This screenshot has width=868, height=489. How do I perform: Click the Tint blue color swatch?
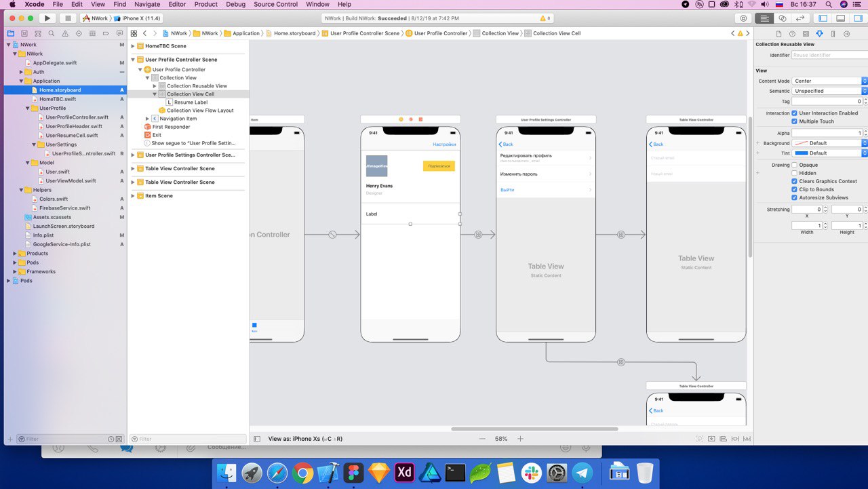[801, 153]
